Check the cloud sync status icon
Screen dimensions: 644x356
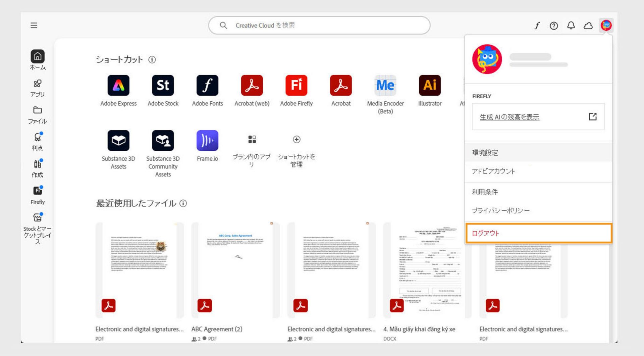tap(588, 26)
